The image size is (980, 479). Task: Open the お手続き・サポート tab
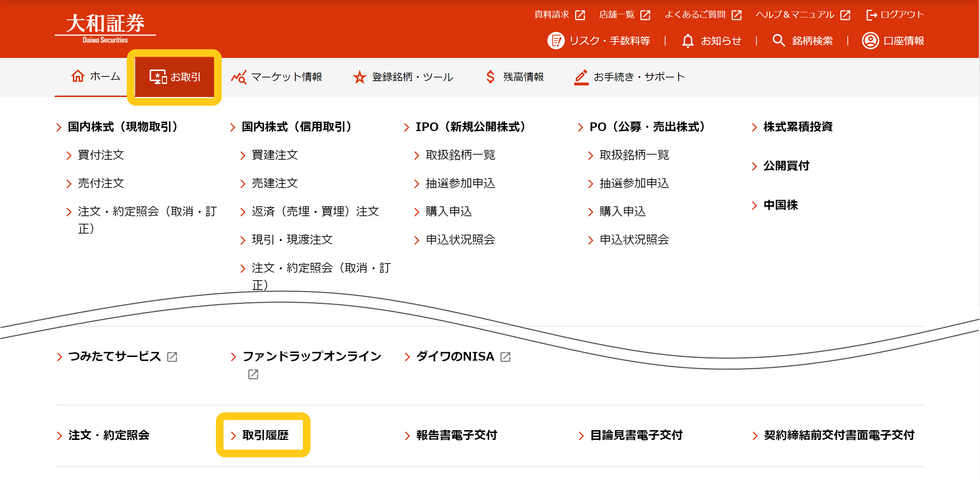629,77
